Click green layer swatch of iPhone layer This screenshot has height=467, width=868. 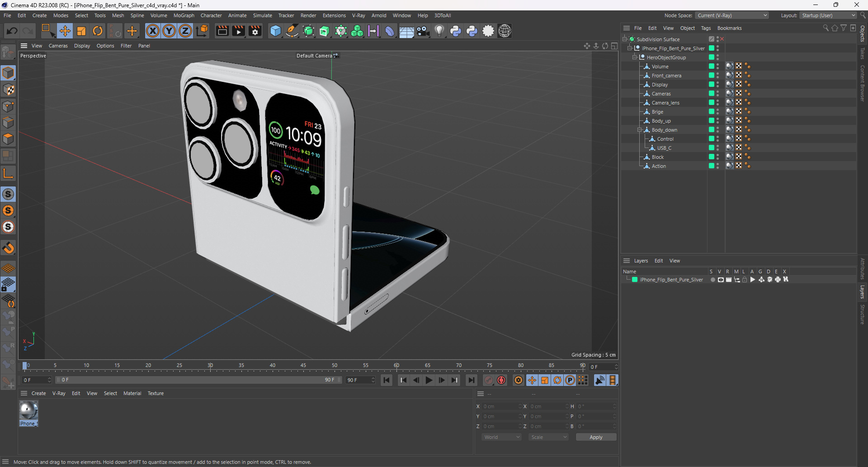pos(635,280)
